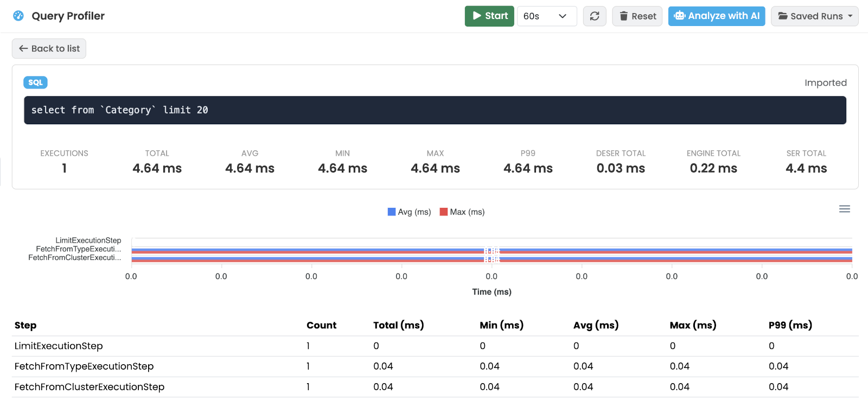
Task: Click the blue Avg legend color square
Action: 392,212
